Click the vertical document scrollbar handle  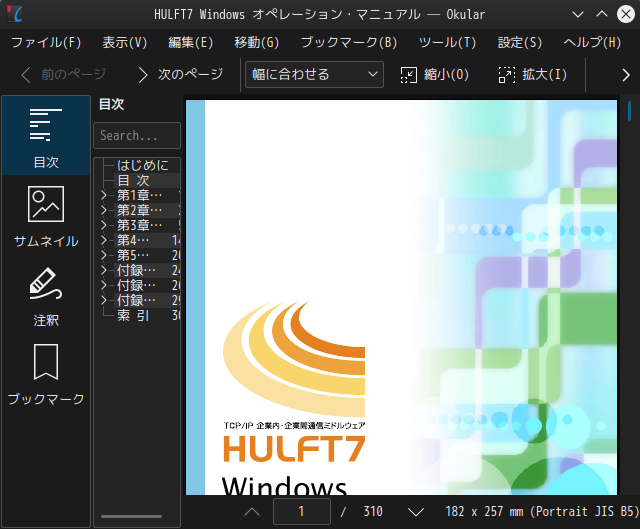(629, 110)
